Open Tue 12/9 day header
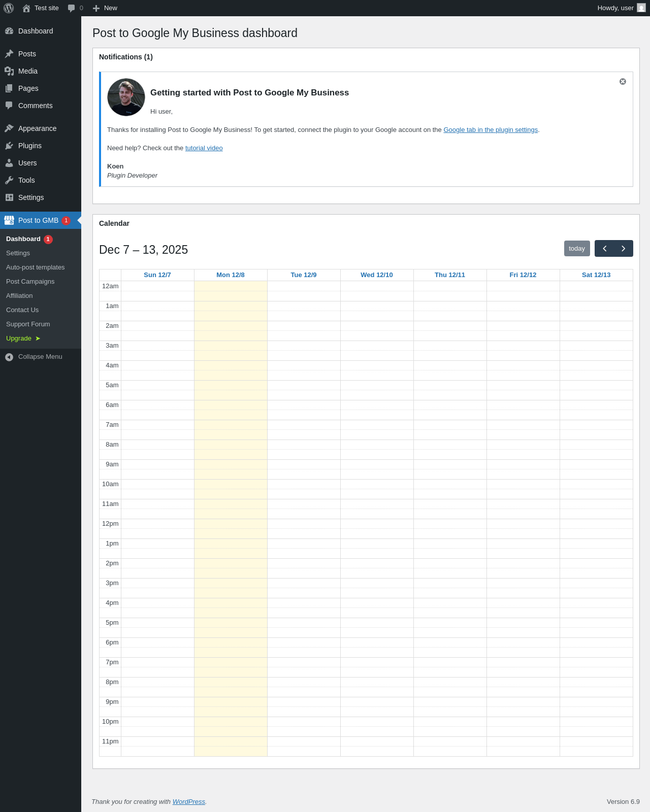 point(304,275)
